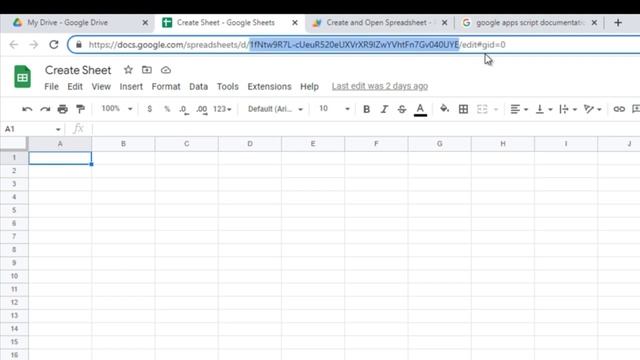Viewport: 640px width, 360px height.
Task: Click the Merge cells icon
Action: (x=482, y=109)
